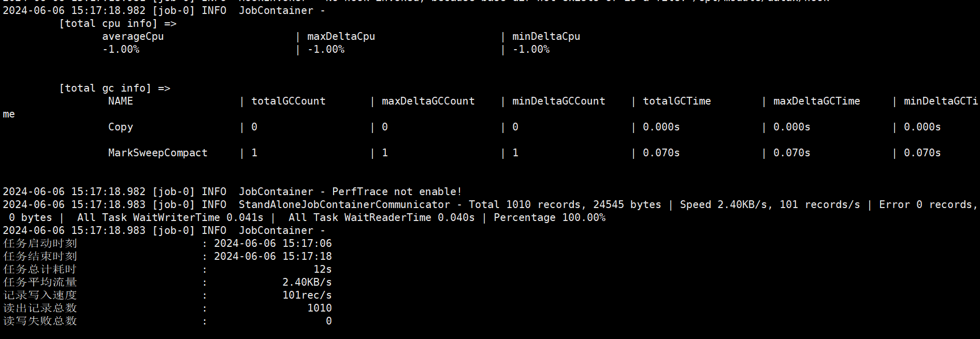Click the maxDeltaGCTime column header
The width and height of the screenshot is (980, 339).
coord(816,101)
